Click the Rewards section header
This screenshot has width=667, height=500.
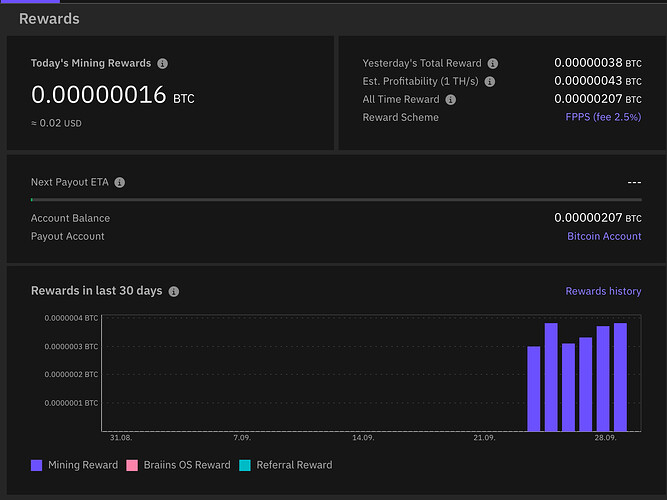click(x=49, y=18)
